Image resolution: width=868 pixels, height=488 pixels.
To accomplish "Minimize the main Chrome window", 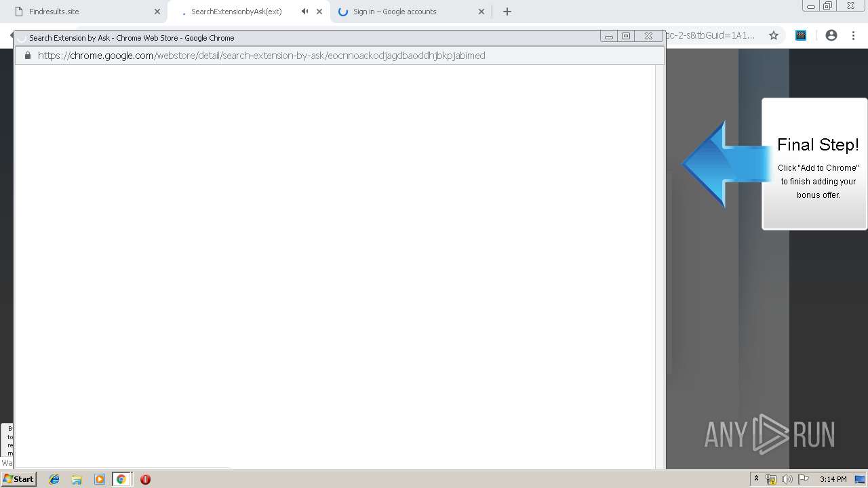I will pyautogui.click(x=810, y=6).
